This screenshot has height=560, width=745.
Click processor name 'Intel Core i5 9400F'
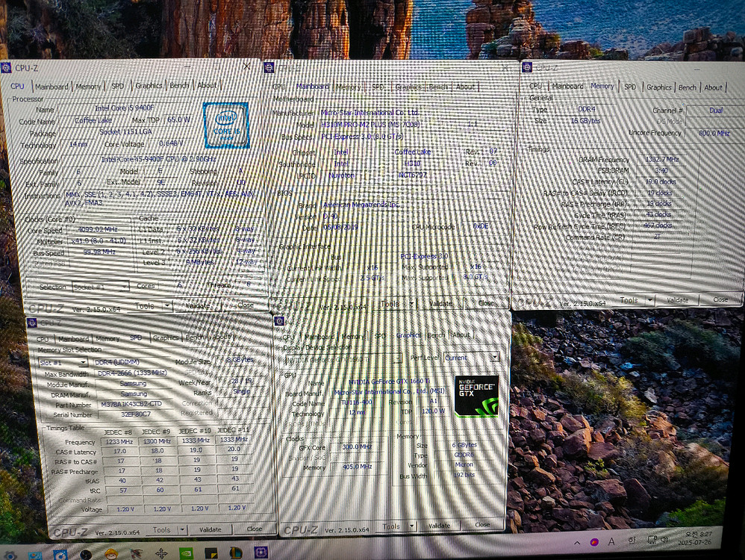(x=125, y=108)
